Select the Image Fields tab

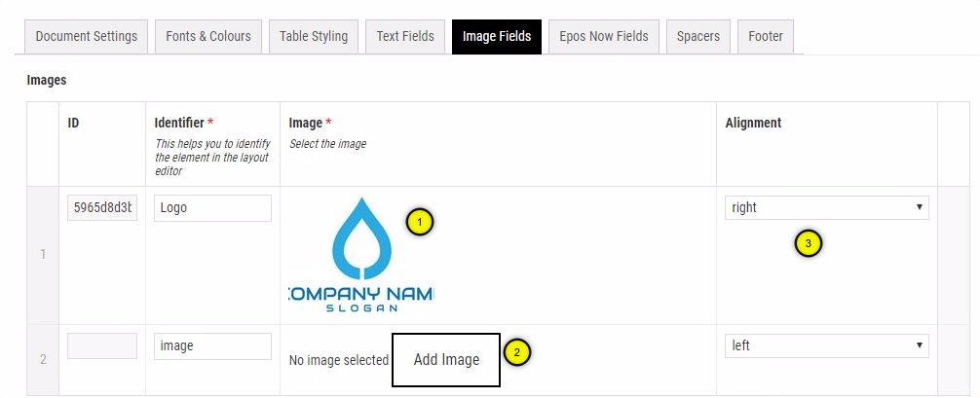497,37
